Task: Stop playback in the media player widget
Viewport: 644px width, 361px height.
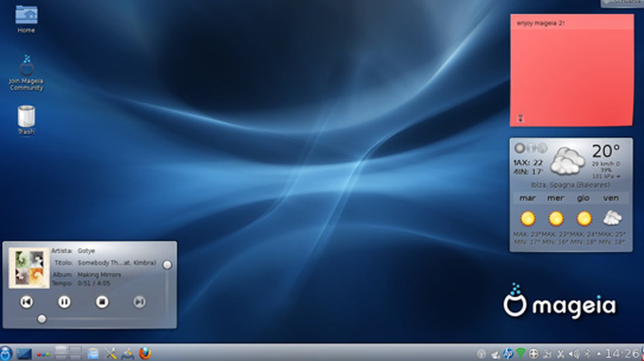Action: (x=102, y=302)
